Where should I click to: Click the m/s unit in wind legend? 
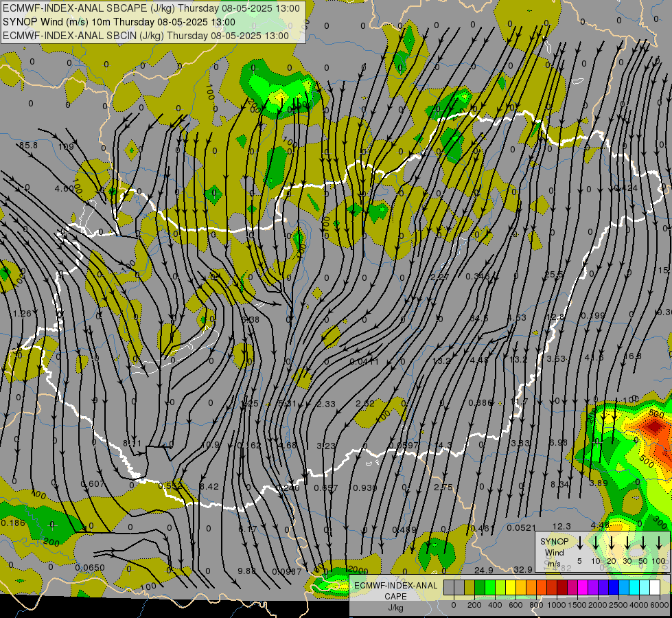554,564
